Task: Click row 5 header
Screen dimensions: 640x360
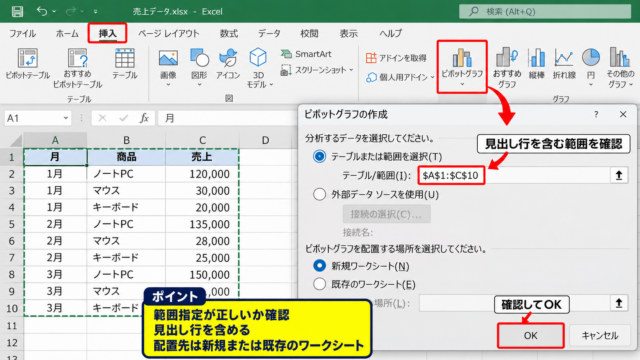Action: pos(11,224)
